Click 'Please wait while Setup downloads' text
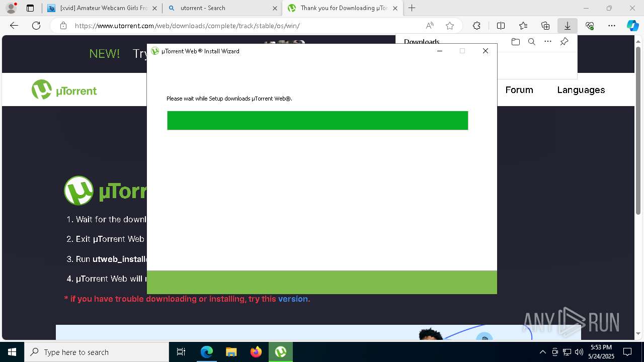Screen dimensions: 644x362 click(229, 99)
